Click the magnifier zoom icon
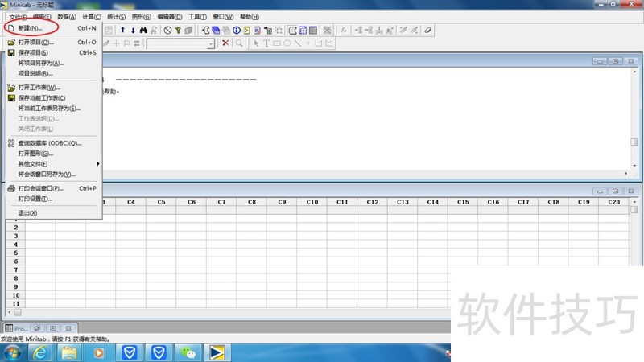This screenshot has height=362, width=644. pyautogui.click(x=239, y=43)
